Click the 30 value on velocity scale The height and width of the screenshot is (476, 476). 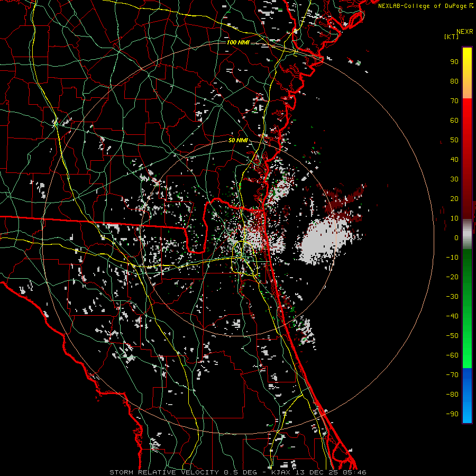tap(454, 179)
